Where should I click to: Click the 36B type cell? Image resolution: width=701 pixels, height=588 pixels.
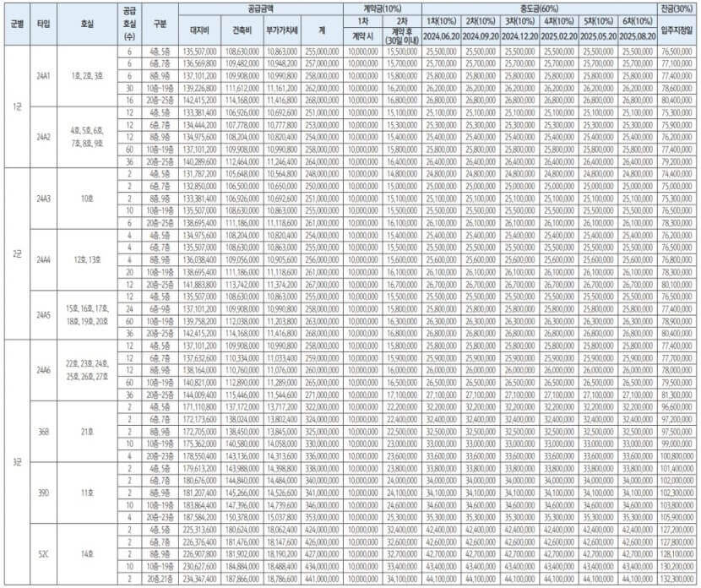coord(44,432)
